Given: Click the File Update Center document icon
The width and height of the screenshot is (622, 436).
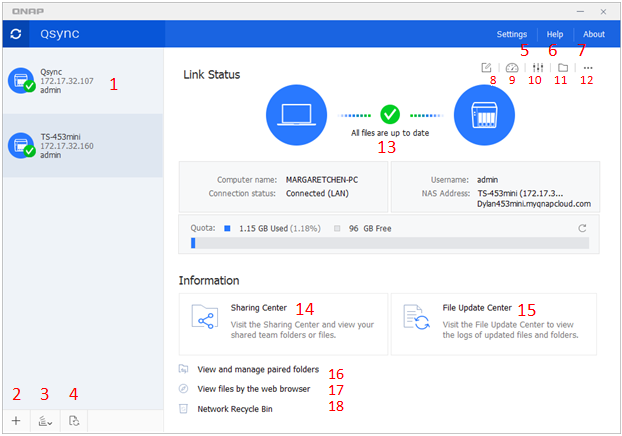Looking at the screenshot, I should 417,317.
